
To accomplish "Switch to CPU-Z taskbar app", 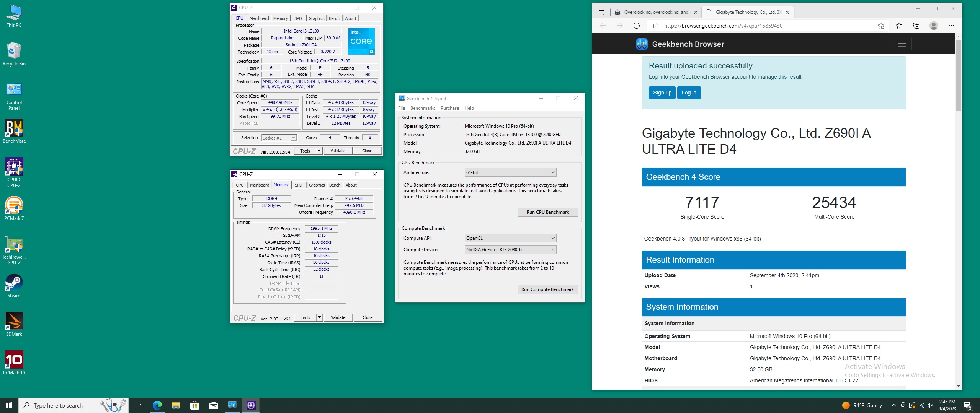I will pyautogui.click(x=251, y=405).
